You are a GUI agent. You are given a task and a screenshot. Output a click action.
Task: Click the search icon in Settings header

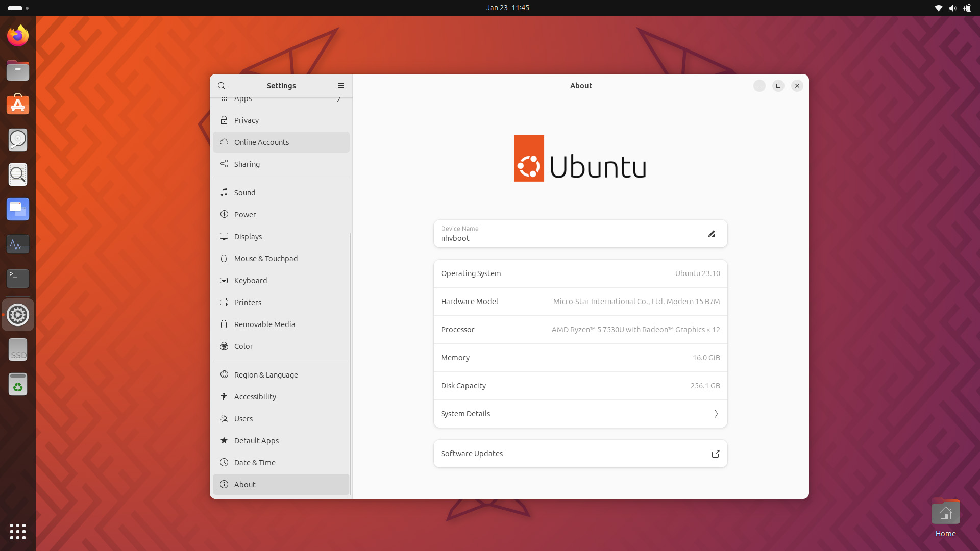coord(221,86)
